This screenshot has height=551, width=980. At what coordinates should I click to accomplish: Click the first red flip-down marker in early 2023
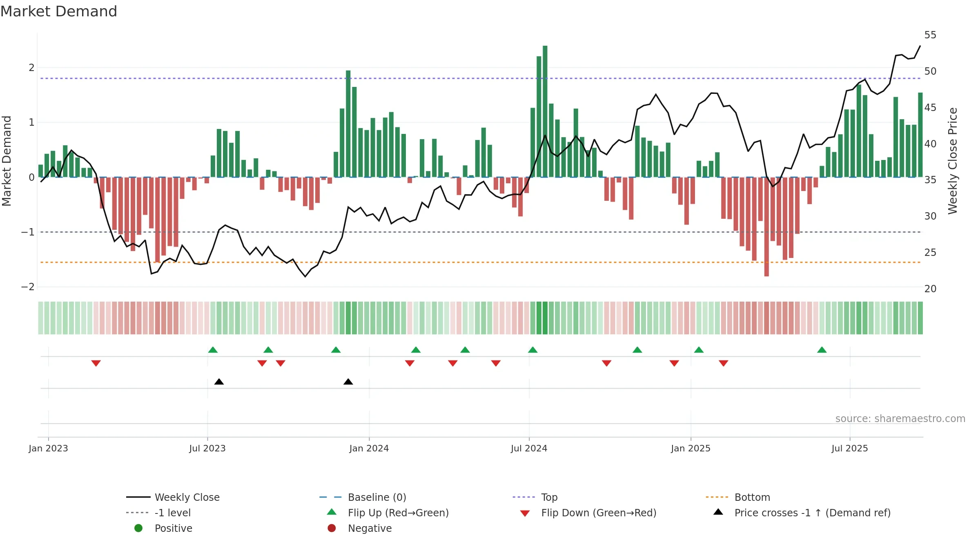pos(96,363)
